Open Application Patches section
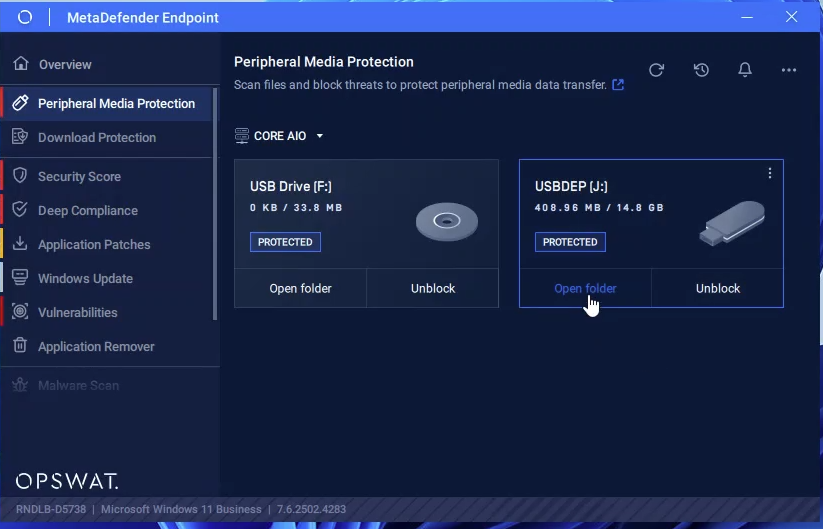823x529 pixels. (x=94, y=245)
